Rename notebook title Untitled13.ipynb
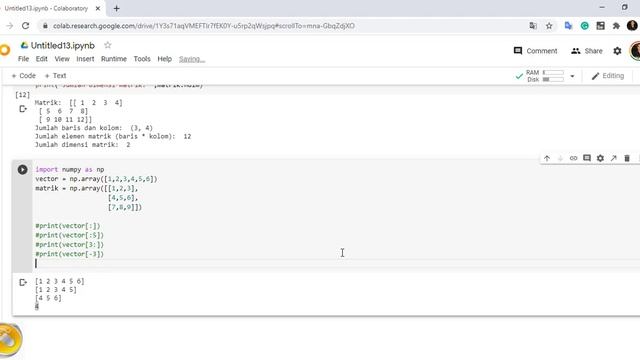This screenshot has height=360, width=640. coord(63,45)
